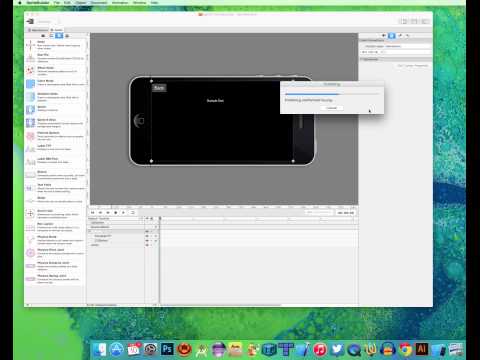Select the Physics Pivot Joint item
The image size is (480, 360).
55,253
